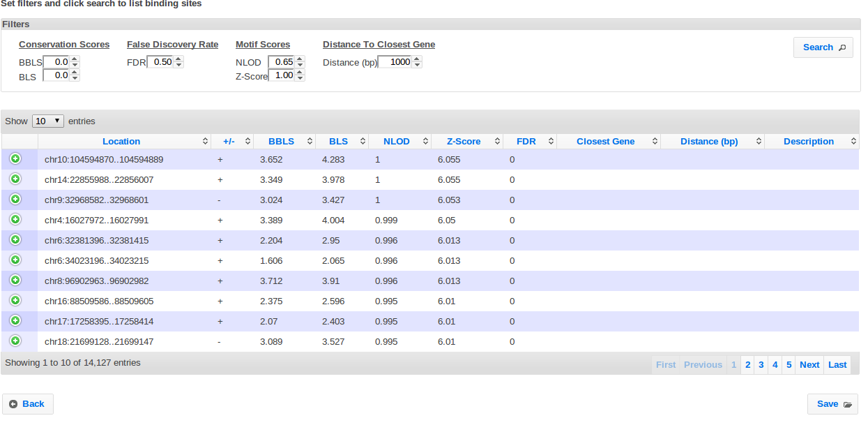Select location text chr10:104594870..104594889
The height and width of the screenshot is (425, 868).
(x=104, y=160)
